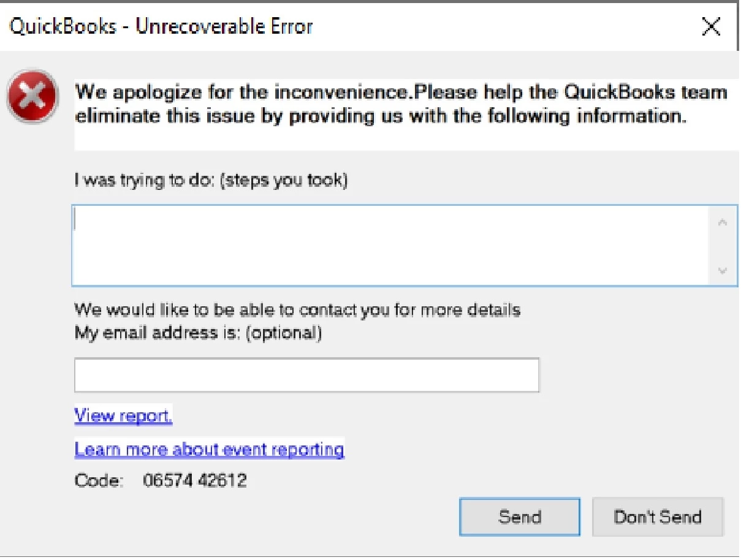Open the View report link
The height and width of the screenshot is (560, 741).
pyautogui.click(x=123, y=416)
